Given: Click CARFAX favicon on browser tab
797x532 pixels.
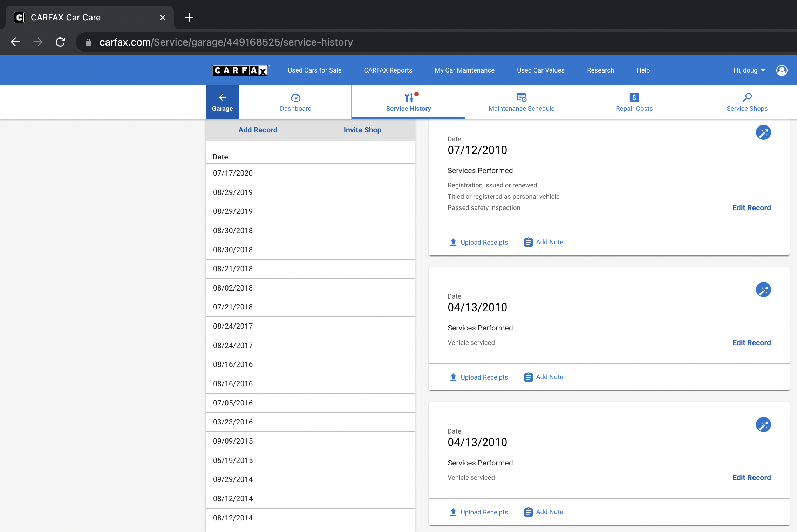Looking at the screenshot, I should pos(20,18).
